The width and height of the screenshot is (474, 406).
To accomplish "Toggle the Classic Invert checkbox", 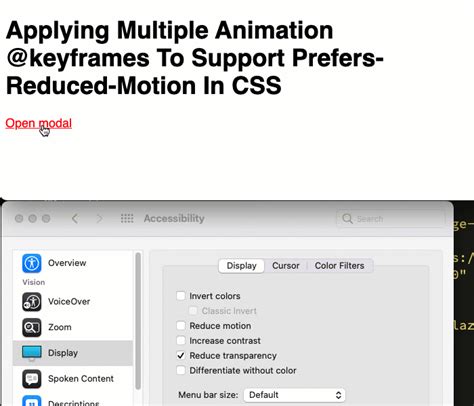I will point(193,311).
